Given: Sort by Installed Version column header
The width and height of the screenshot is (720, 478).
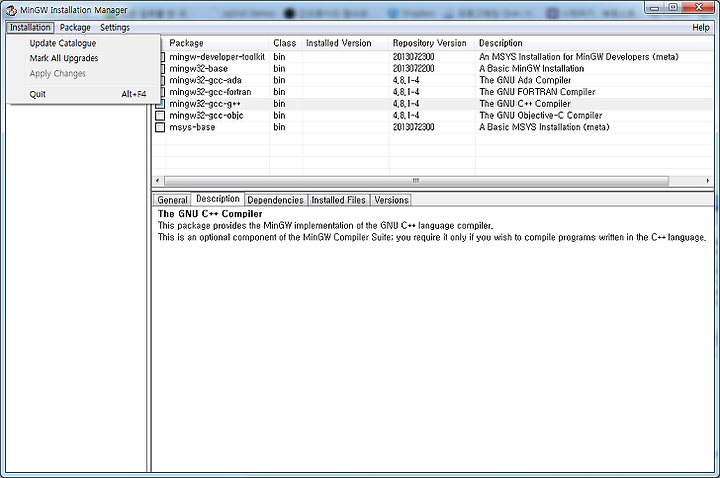Looking at the screenshot, I should pyautogui.click(x=345, y=43).
